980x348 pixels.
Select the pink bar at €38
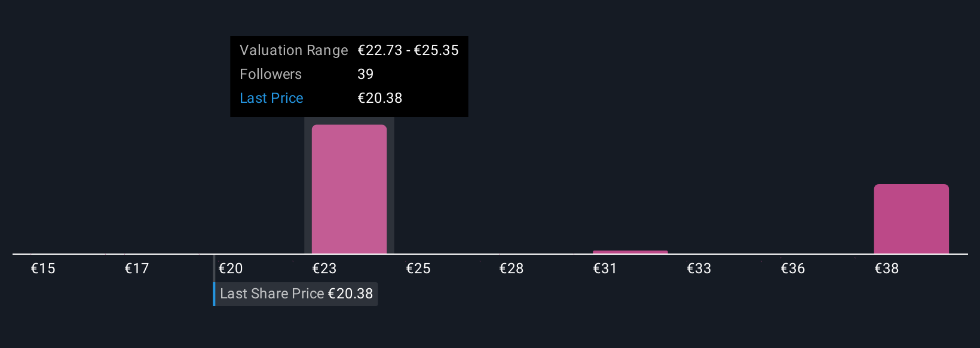(x=911, y=219)
